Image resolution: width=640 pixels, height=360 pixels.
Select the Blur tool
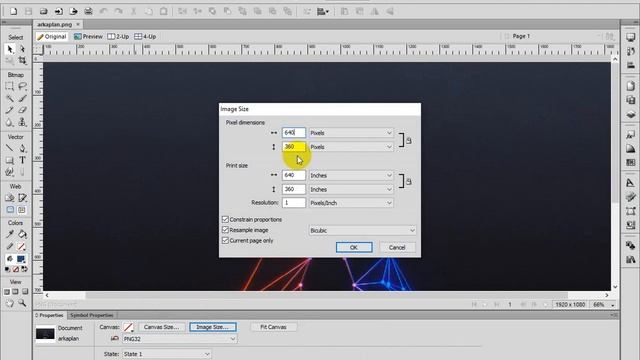10,122
